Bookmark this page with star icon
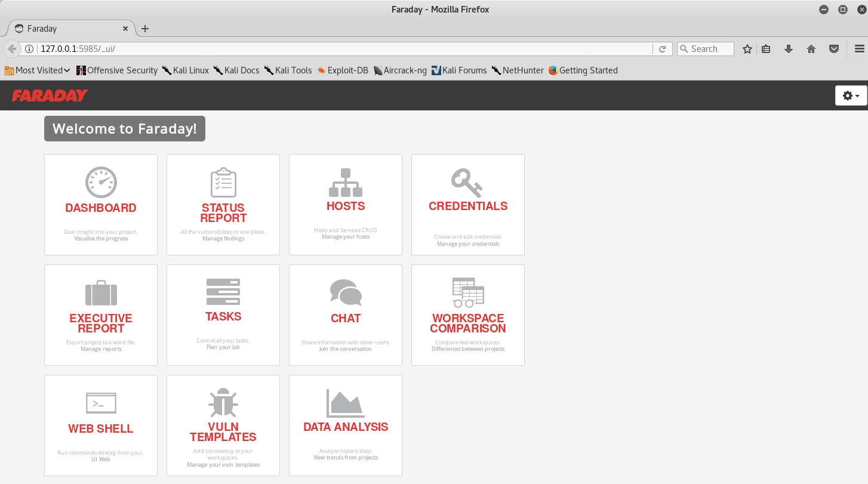The height and width of the screenshot is (484, 868). (747, 49)
